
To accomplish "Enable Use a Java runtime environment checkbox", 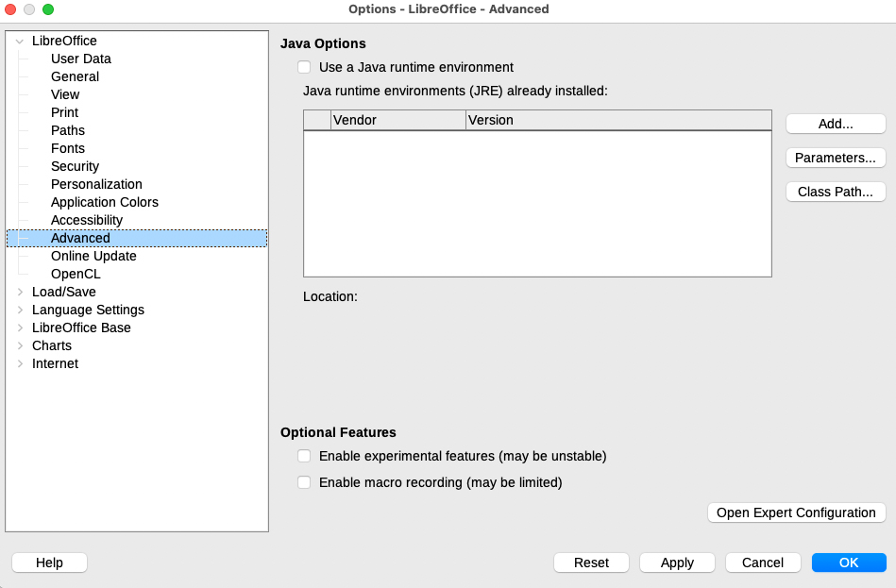I will tap(304, 67).
